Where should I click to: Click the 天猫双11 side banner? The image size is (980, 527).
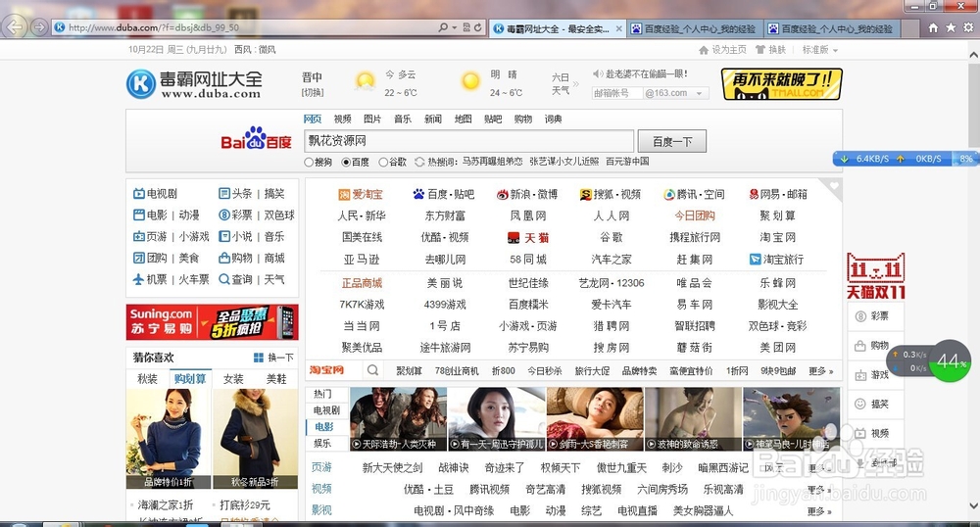[875, 276]
